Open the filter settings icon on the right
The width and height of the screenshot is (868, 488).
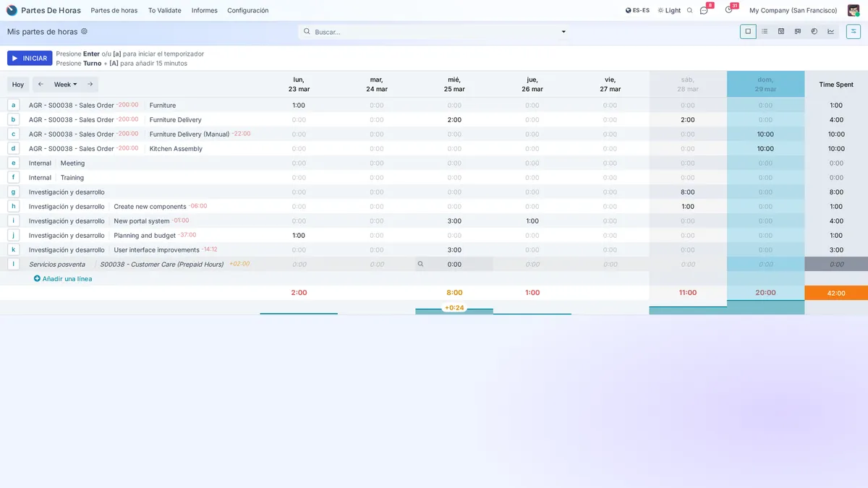click(853, 31)
